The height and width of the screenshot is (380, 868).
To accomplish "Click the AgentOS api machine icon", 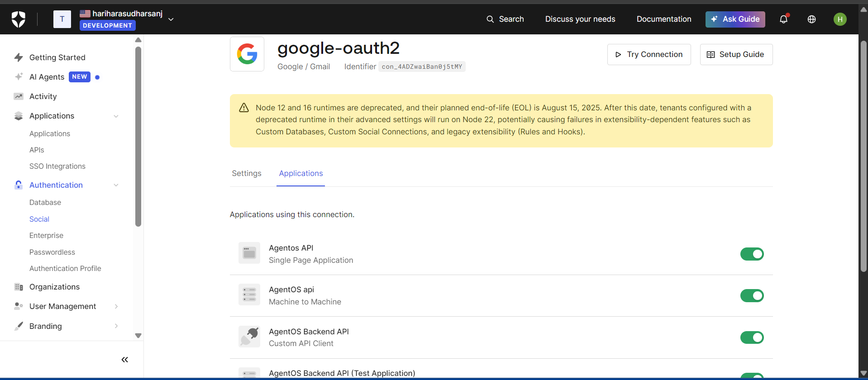I will click(249, 295).
